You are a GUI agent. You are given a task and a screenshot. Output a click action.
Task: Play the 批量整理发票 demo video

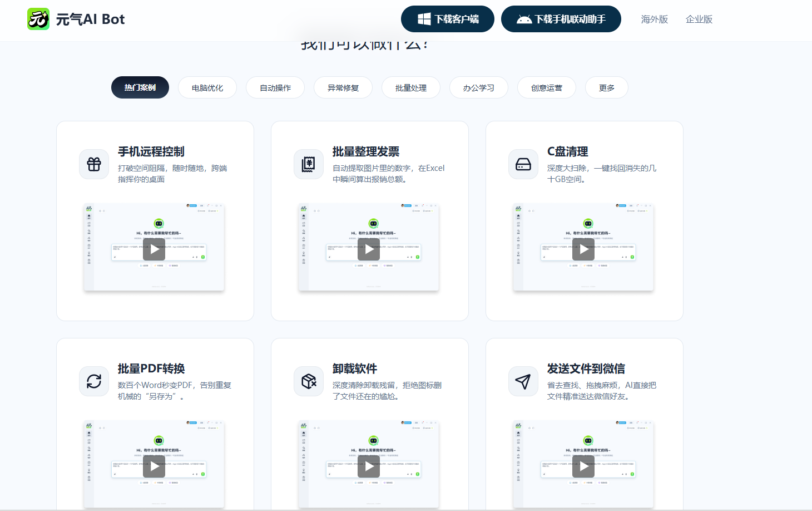pos(369,249)
